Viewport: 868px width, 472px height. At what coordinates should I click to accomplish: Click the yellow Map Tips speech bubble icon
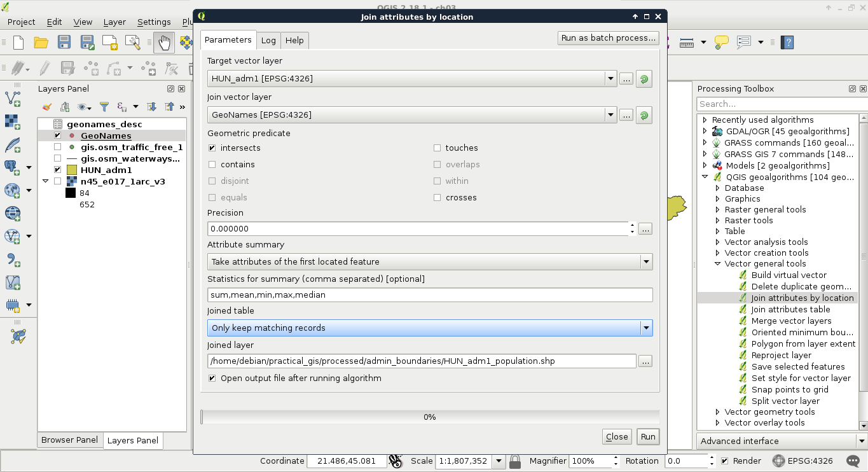pyautogui.click(x=721, y=43)
